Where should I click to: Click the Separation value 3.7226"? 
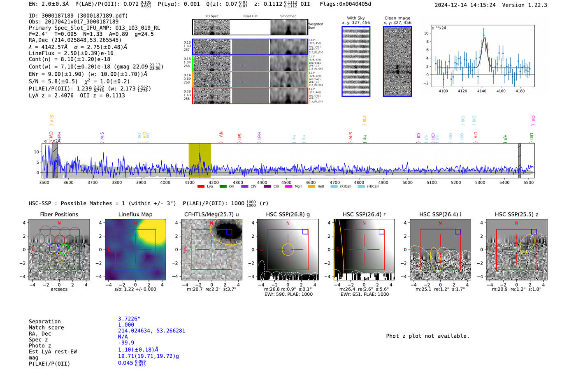coord(129,319)
